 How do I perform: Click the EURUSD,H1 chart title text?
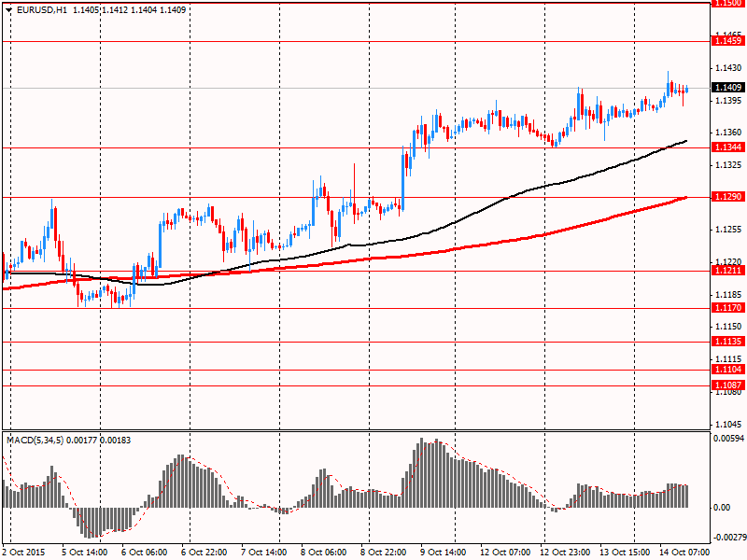41,9
